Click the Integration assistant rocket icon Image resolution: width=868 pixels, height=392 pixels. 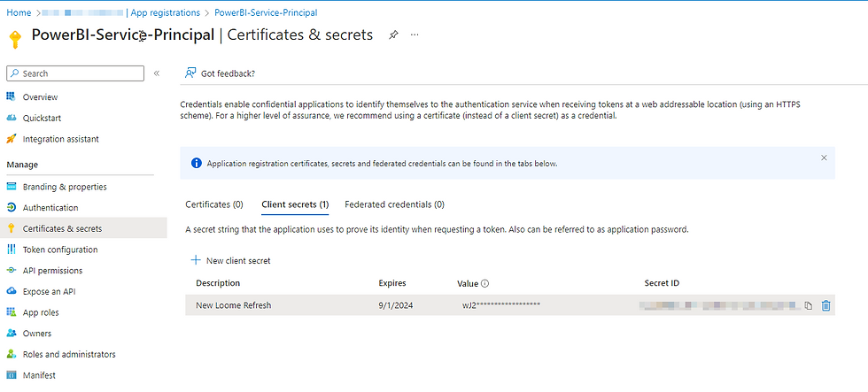coord(11,139)
